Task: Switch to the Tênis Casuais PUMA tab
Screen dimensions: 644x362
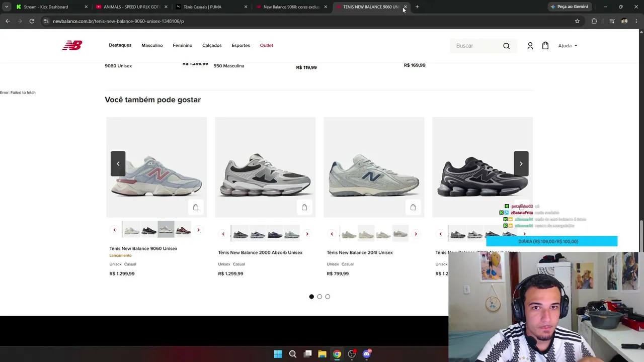Action: click(x=211, y=7)
